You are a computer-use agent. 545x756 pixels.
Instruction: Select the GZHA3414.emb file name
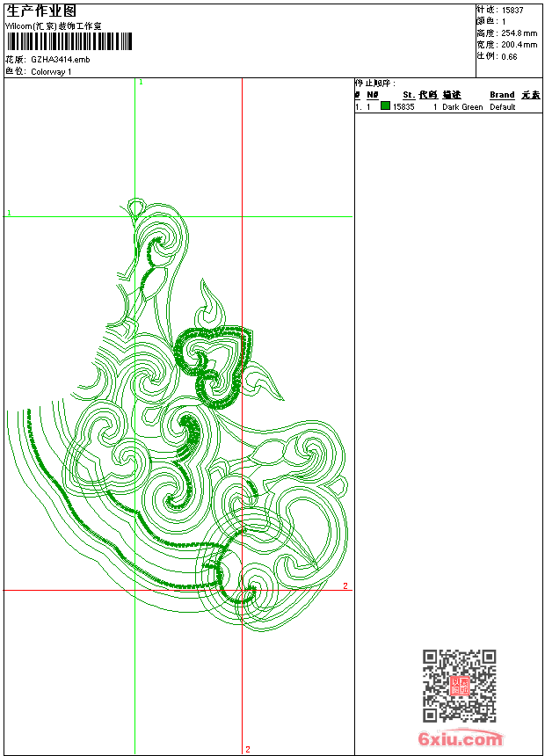[x=61, y=59]
